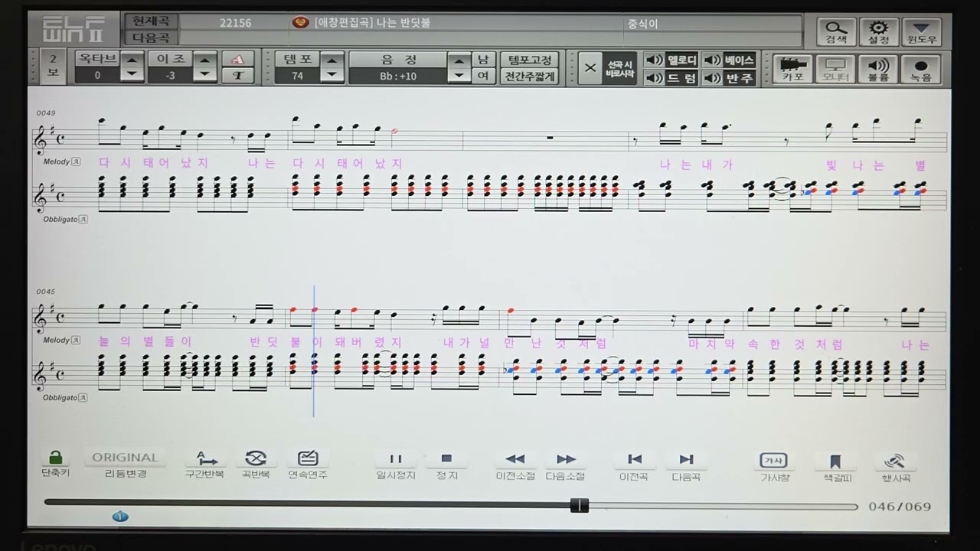Go to previous song (이전곡)
This screenshot has width=980, height=551.
(635, 465)
